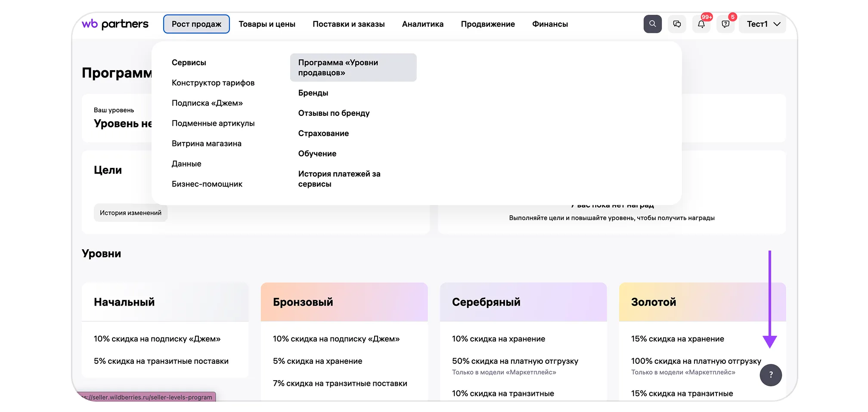Open the Рост продаж menu
This screenshot has width=868, height=412.
click(x=196, y=24)
